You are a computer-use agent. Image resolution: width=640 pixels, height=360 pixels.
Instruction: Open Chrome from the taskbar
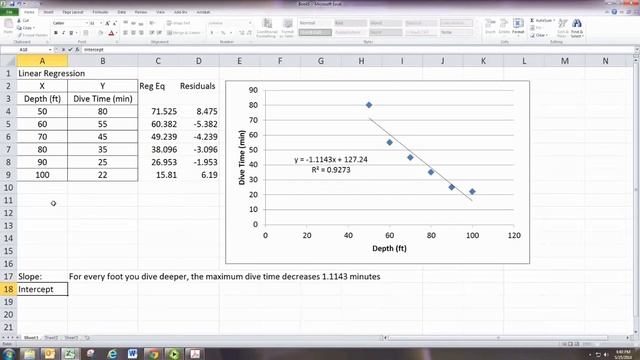(153, 354)
